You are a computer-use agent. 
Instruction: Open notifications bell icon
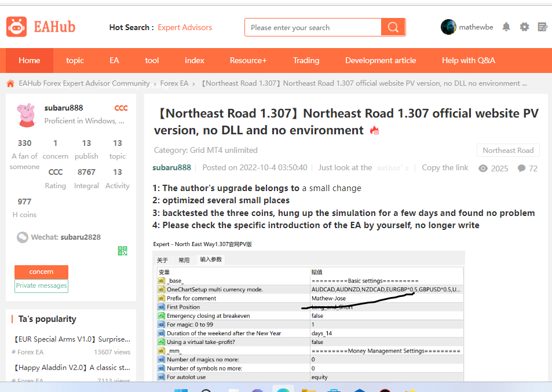506,27
